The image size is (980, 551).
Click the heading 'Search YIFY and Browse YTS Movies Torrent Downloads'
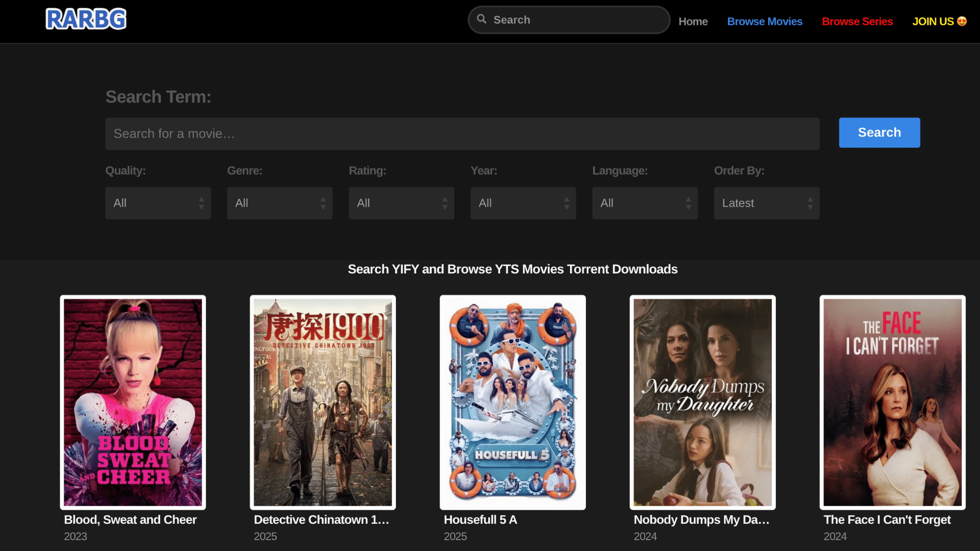(x=512, y=269)
